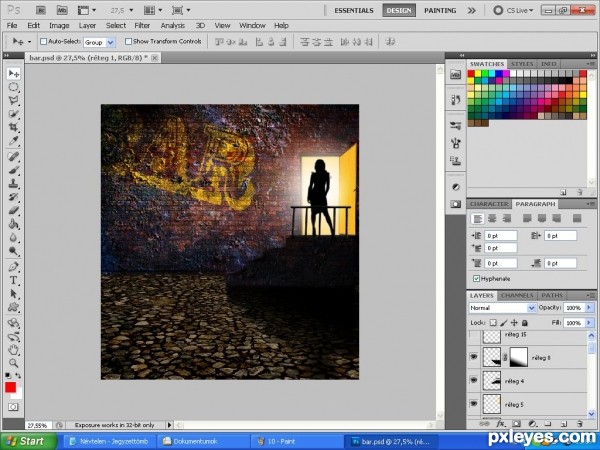Select the Clone Stamp tool
This screenshot has height=450, width=600.
click(13, 183)
